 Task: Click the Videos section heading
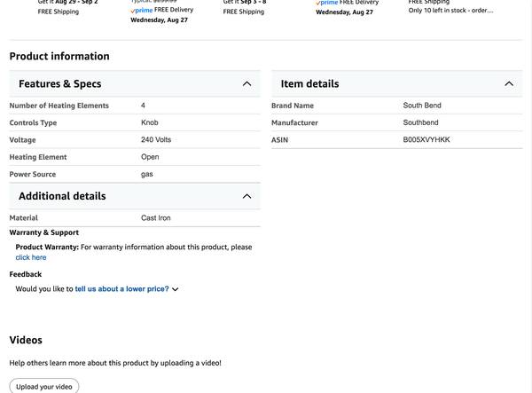pyautogui.click(x=26, y=340)
